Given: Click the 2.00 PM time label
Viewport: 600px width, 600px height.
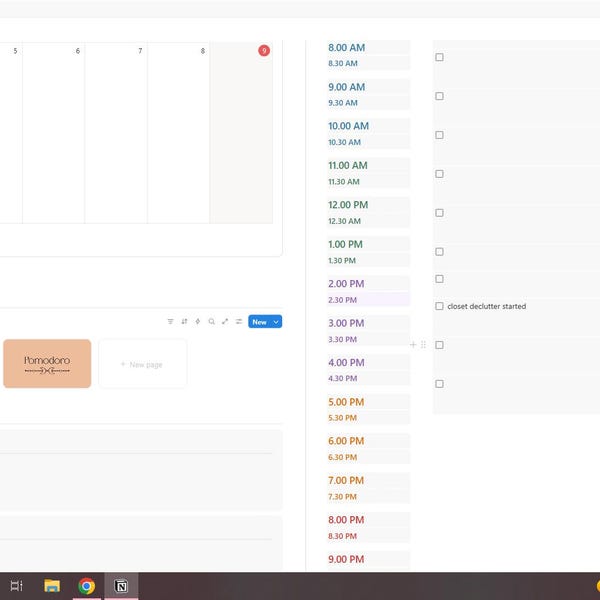Looking at the screenshot, I should (346, 284).
